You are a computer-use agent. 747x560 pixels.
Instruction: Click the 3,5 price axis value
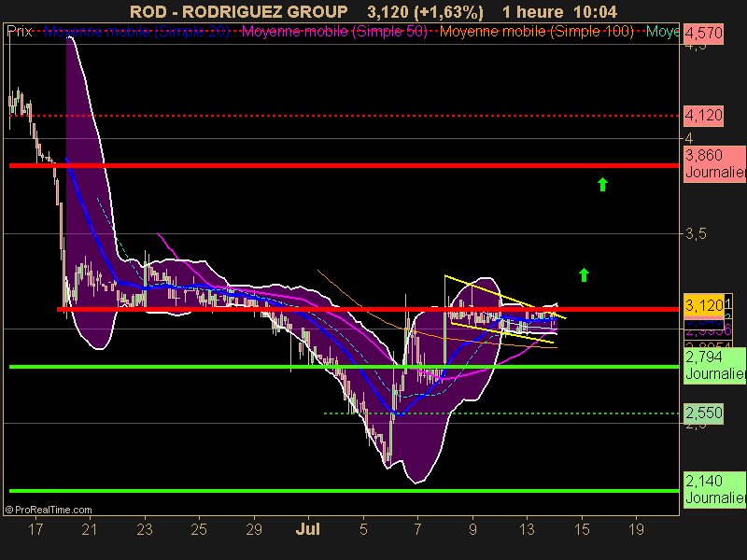tap(696, 234)
